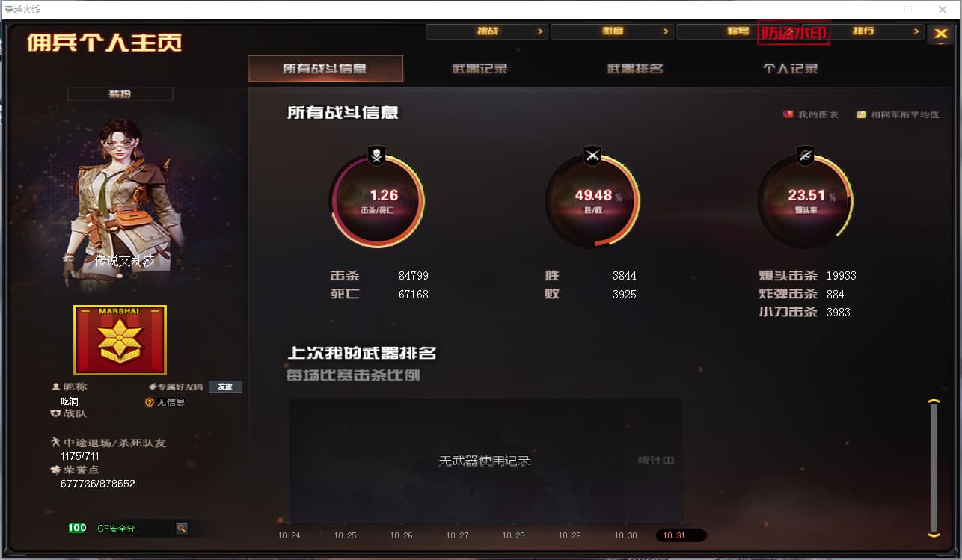Click the scrollbar down arrow
The width and height of the screenshot is (962, 560).
[934, 535]
